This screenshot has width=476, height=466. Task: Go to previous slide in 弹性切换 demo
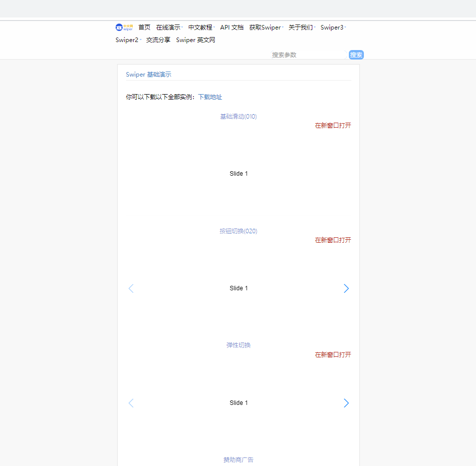click(131, 403)
